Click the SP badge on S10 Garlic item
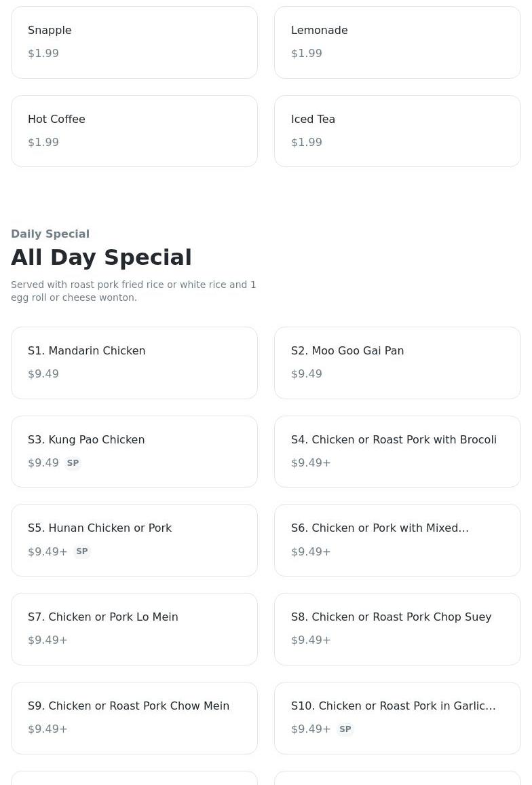This screenshot has width=532, height=785. [345, 729]
